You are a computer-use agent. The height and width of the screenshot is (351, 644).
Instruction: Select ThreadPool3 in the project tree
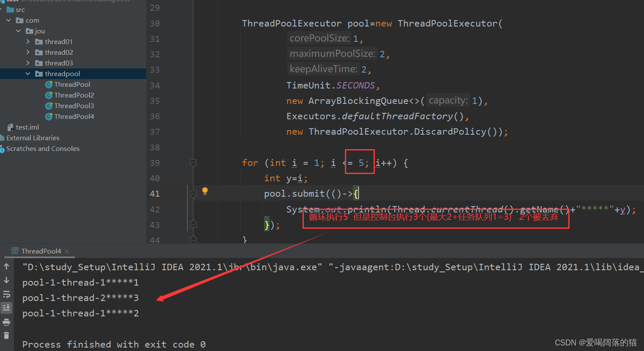click(x=74, y=106)
